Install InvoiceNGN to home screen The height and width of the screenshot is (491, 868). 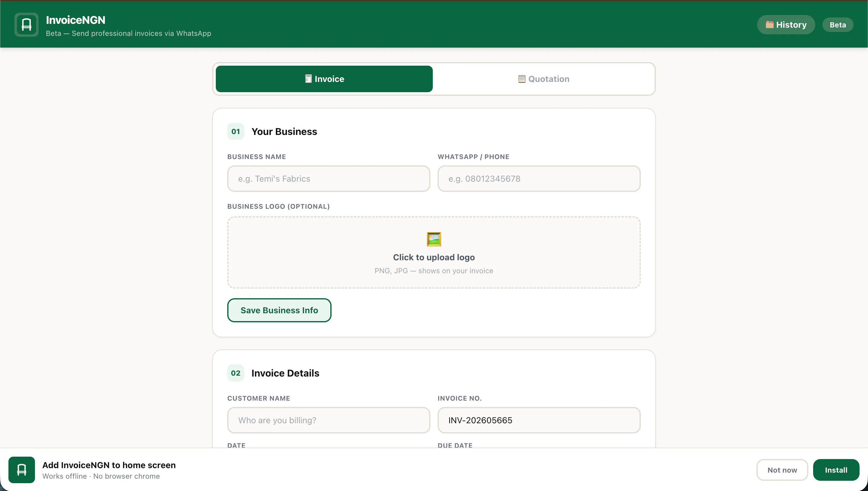836,470
